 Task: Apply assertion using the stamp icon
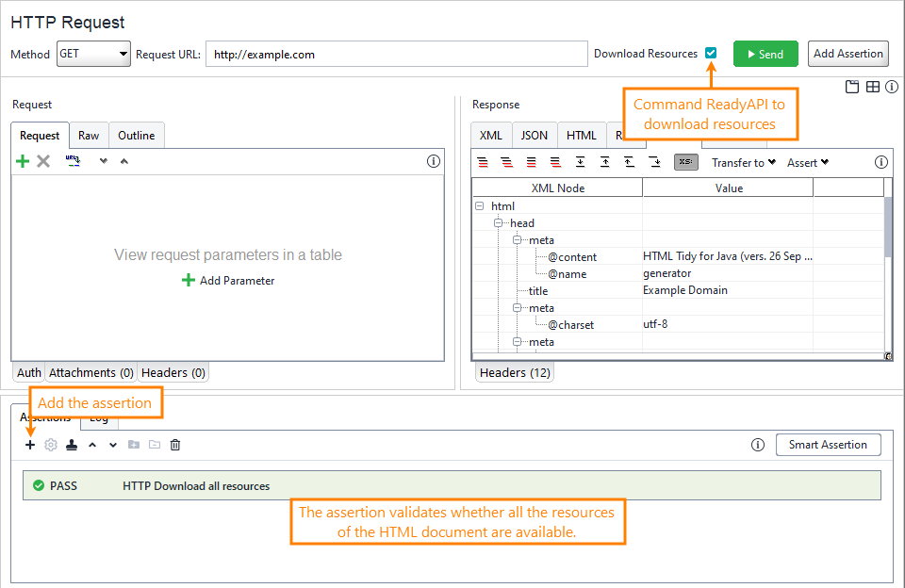coord(72,444)
